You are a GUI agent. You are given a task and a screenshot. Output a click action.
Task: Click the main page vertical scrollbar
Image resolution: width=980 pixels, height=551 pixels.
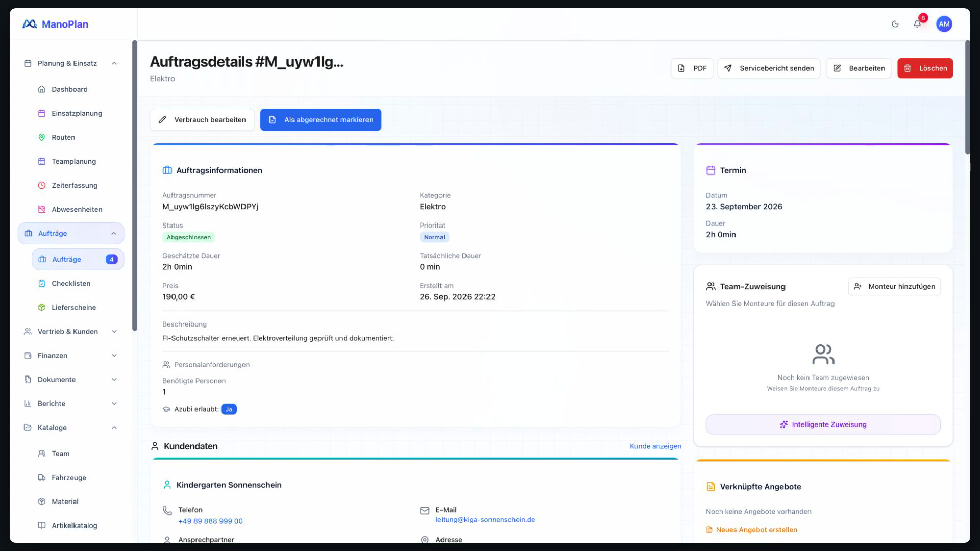pyautogui.click(x=967, y=97)
